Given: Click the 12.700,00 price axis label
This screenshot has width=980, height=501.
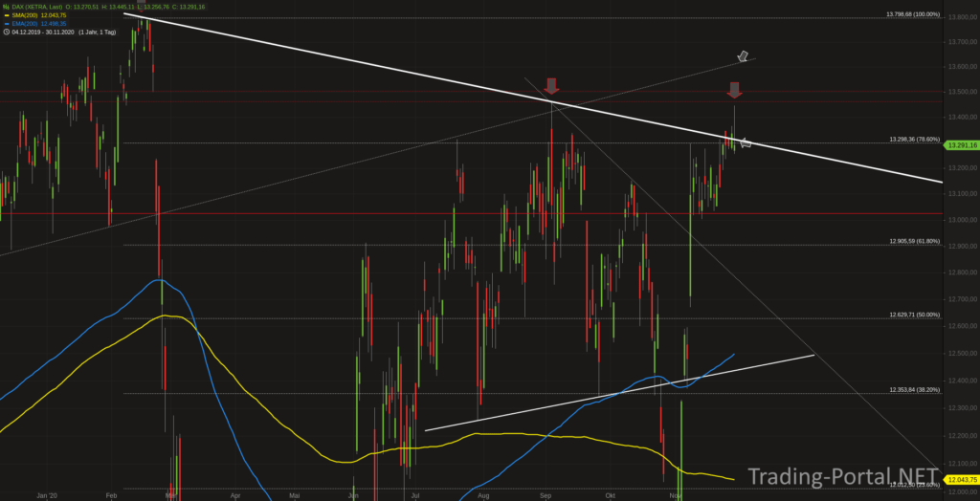Looking at the screenshot, I should click(x=963, y=300).
